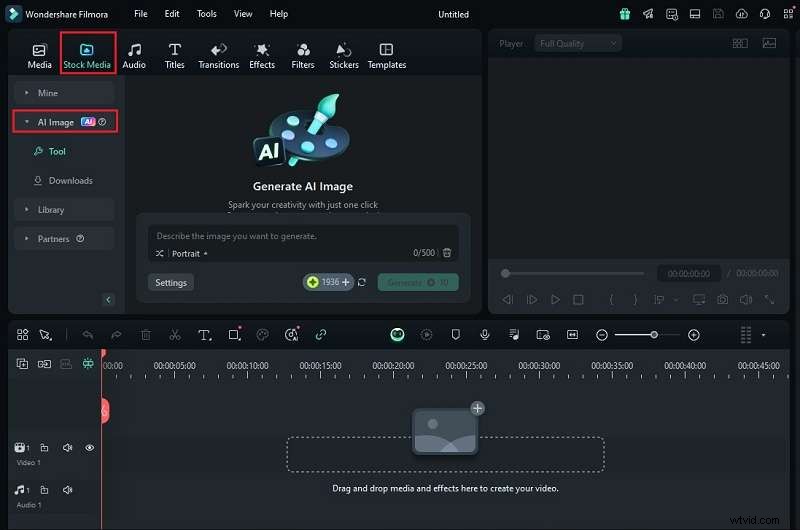
Task: Open the Full Quality playback dropdown
Action: click(577, 43)
